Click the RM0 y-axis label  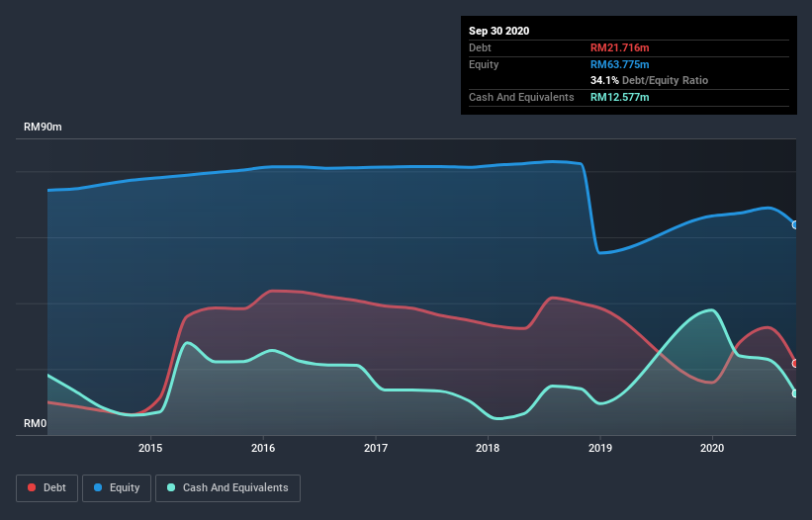35,423
